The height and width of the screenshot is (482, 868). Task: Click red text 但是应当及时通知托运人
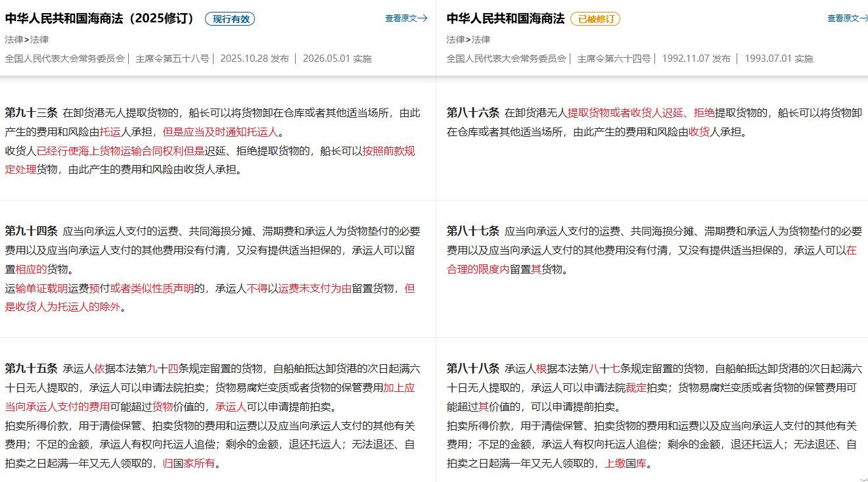pos(221,132)
